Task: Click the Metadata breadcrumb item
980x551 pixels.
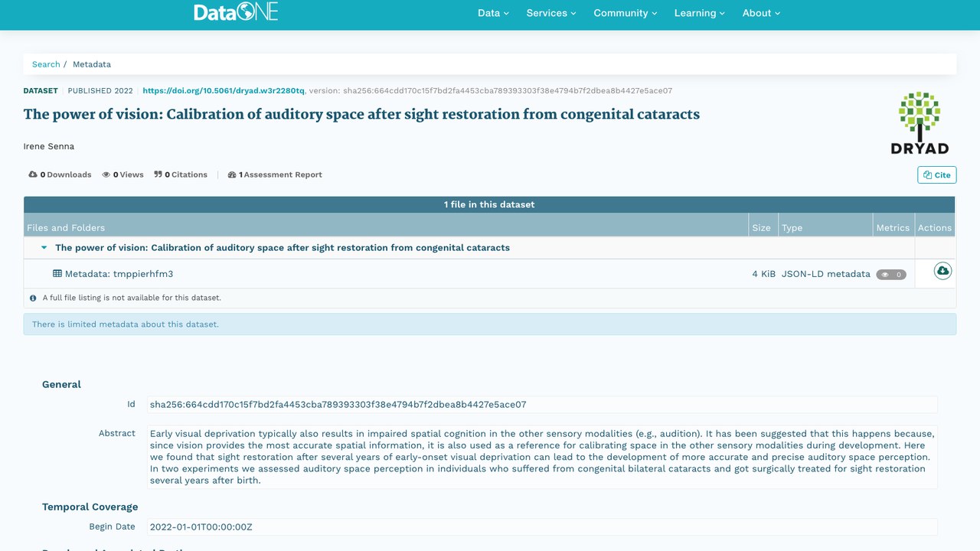Action: [x=92, y=64]
